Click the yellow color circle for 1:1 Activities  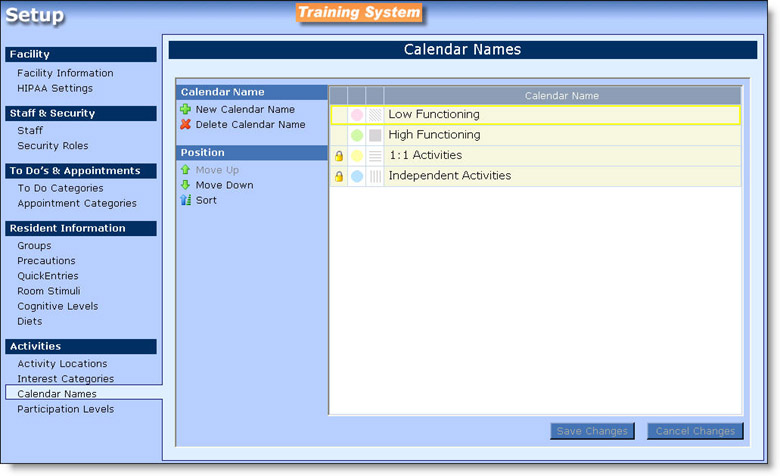pos(357,156)
